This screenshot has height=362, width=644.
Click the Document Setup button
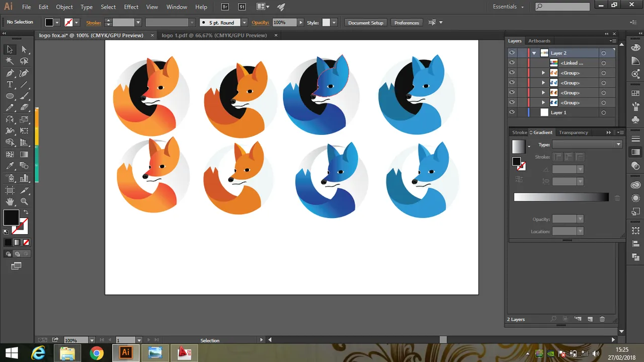366,23
